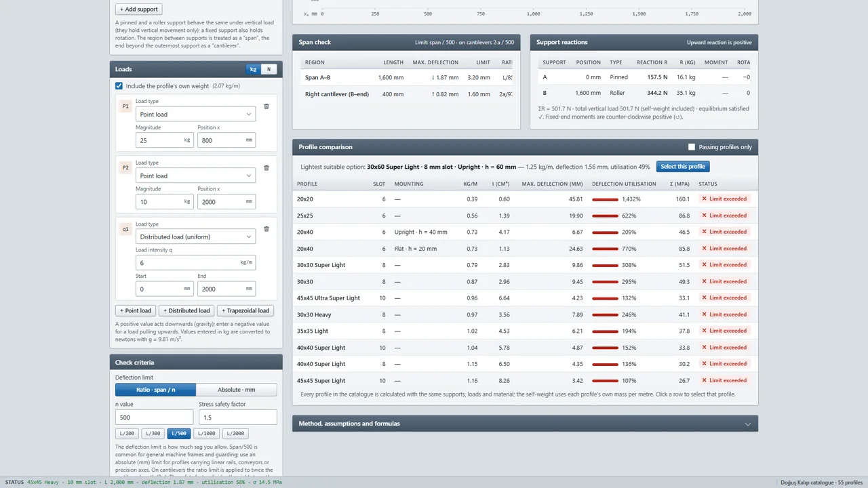Image resolution: width=868 pixels, height=488 pixels.
Task: Delete load P1 with its trash icon
Action: 267,106
